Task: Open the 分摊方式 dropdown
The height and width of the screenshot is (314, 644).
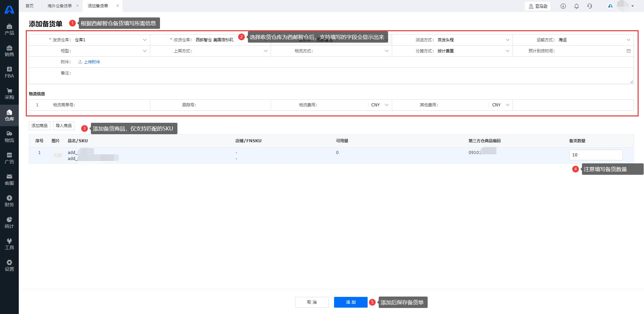Action: (x=473, y=51)
